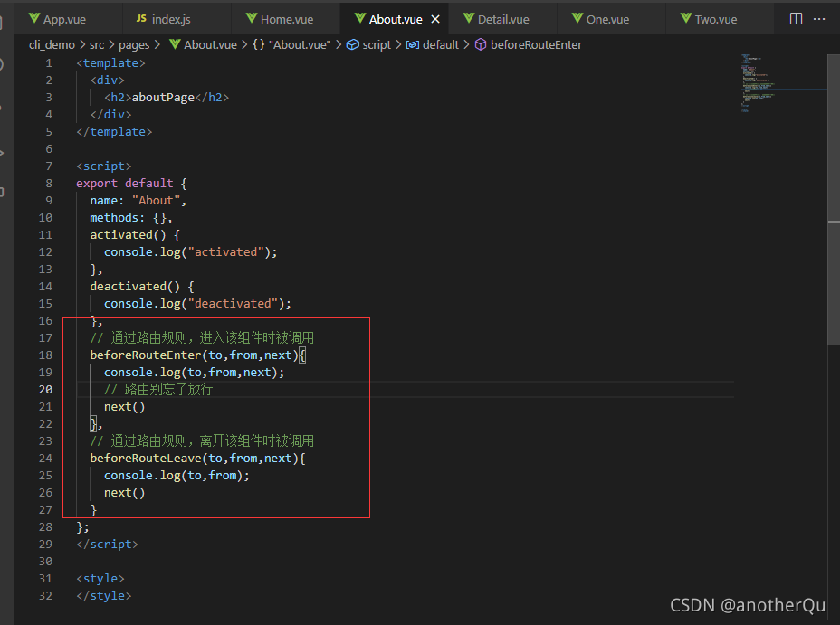Viewport: 840px width, 625px height.
Task: Click the Vue icon on Two.vue tab
Action: [x=686, y=18]
